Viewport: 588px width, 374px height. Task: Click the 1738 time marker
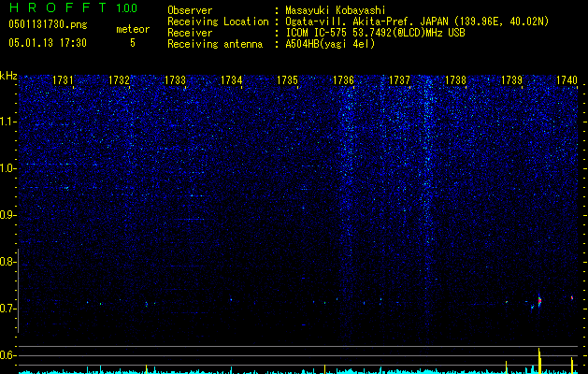click(455, 79)
